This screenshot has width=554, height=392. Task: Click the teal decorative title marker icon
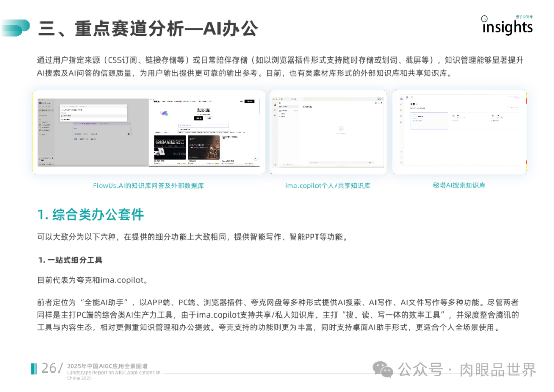click(x=15, y=28)
